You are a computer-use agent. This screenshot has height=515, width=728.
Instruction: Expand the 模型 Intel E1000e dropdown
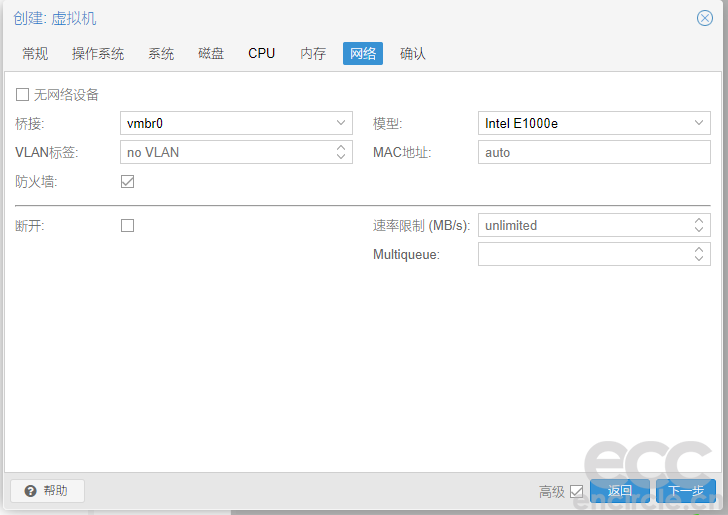pyautogui.click(x=699, y=123)
